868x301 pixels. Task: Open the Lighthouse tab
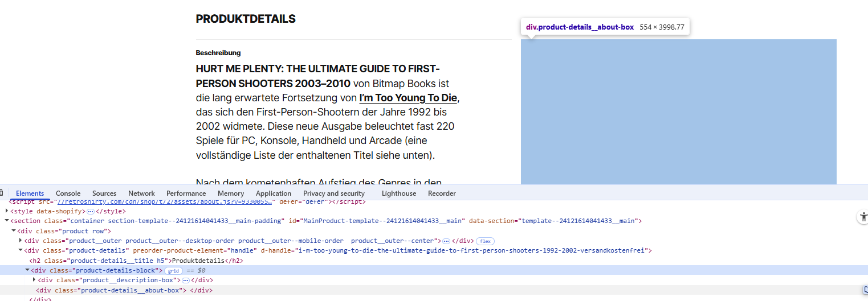tap(399, 193)
